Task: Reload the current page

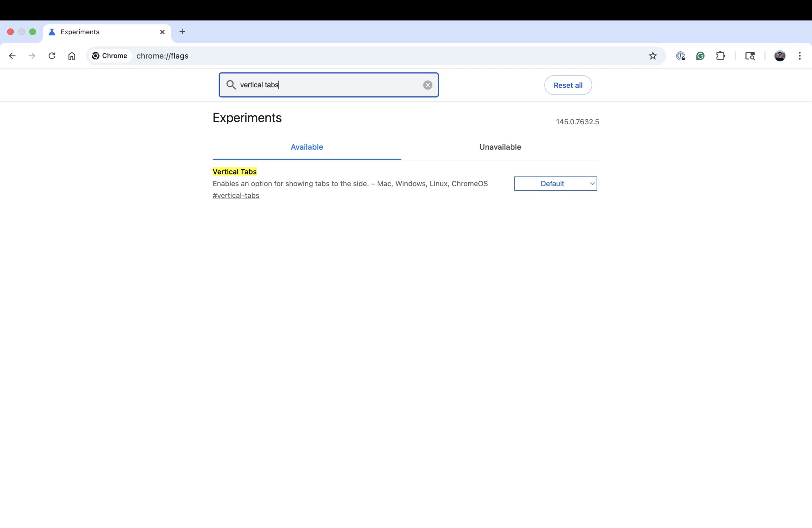Action: point(52,56)
